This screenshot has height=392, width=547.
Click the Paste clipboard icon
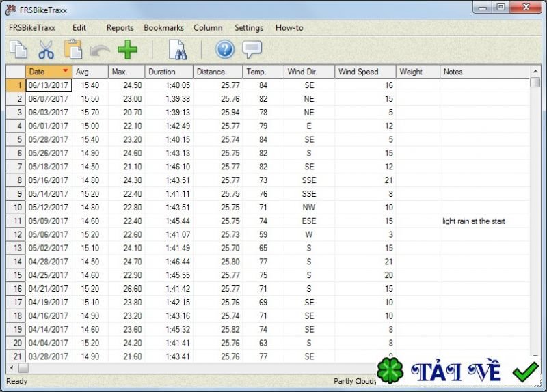[73, 49]
